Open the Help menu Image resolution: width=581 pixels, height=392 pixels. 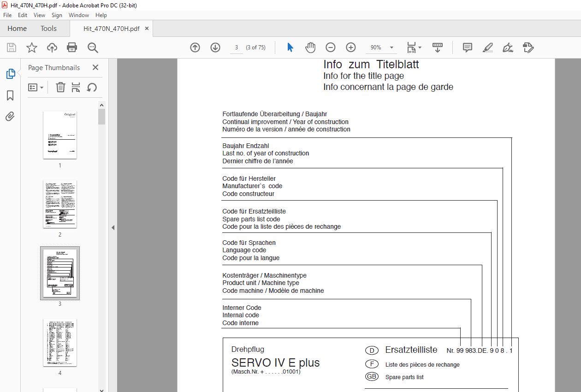click(x=101, y=15)
